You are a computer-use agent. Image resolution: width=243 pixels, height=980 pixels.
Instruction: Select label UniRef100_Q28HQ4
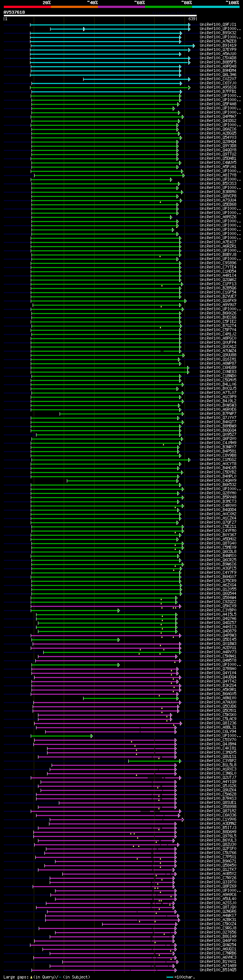tap(218, 142)
